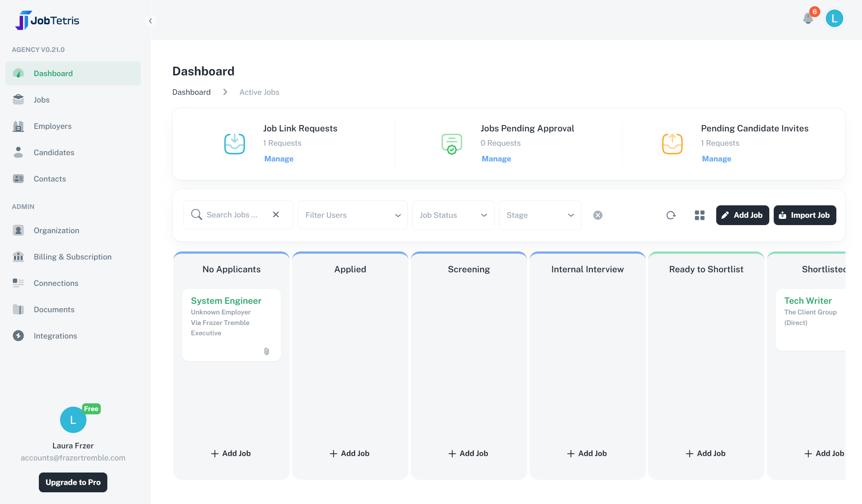Open the notifications bell icon
This screenshot has height=504, width=862.
(x=808, y=18)
